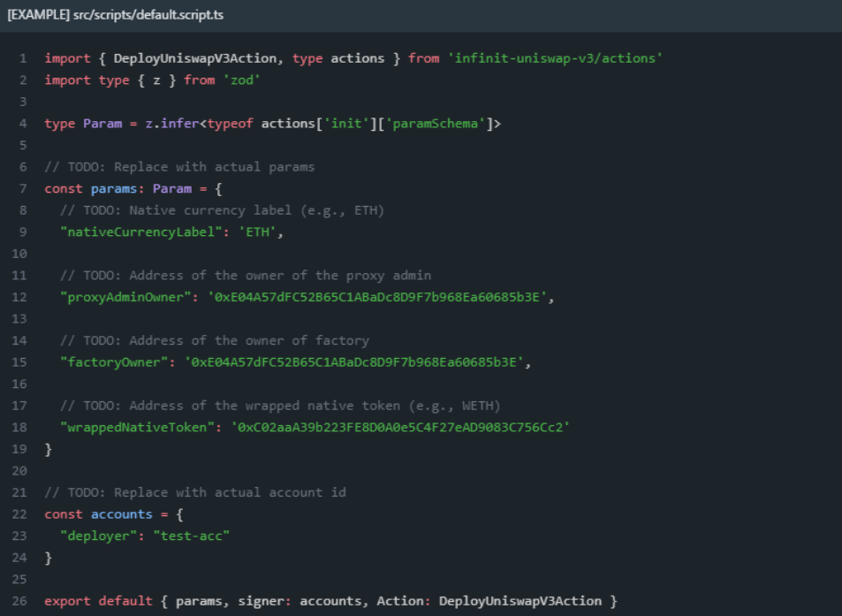Image resolution: width=842 pixels, height=616 pixels.
Task: Click the file title src/scripts/default.script.ts
Action: [148, 15]
